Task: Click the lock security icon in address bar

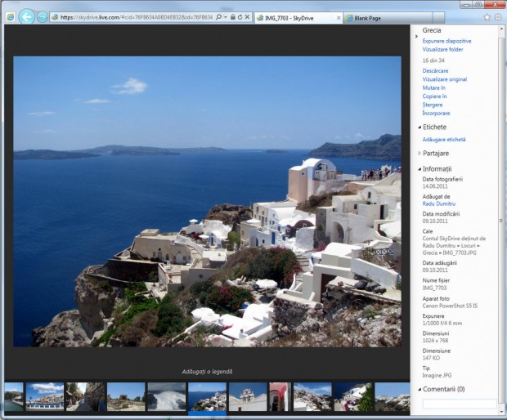Action: (231, 16)
